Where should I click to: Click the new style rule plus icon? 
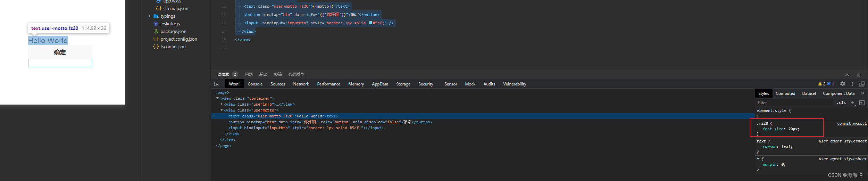(x=852, y=102)
